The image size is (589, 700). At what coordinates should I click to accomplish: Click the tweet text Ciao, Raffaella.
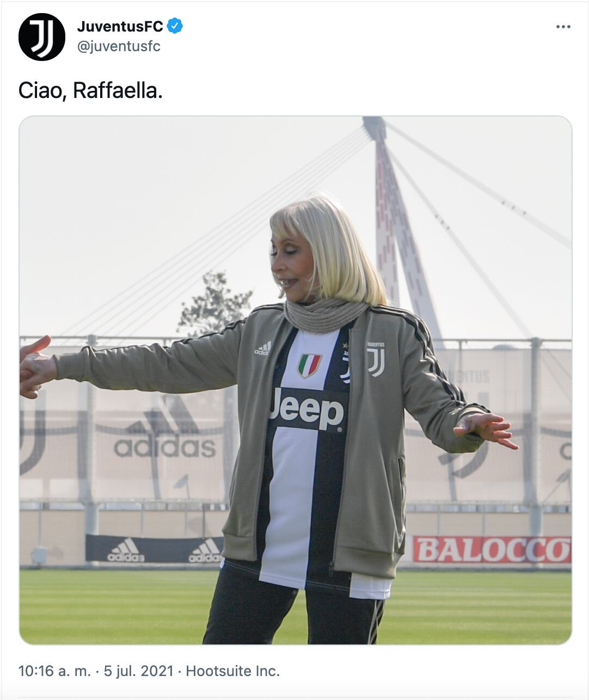[90, 90]
